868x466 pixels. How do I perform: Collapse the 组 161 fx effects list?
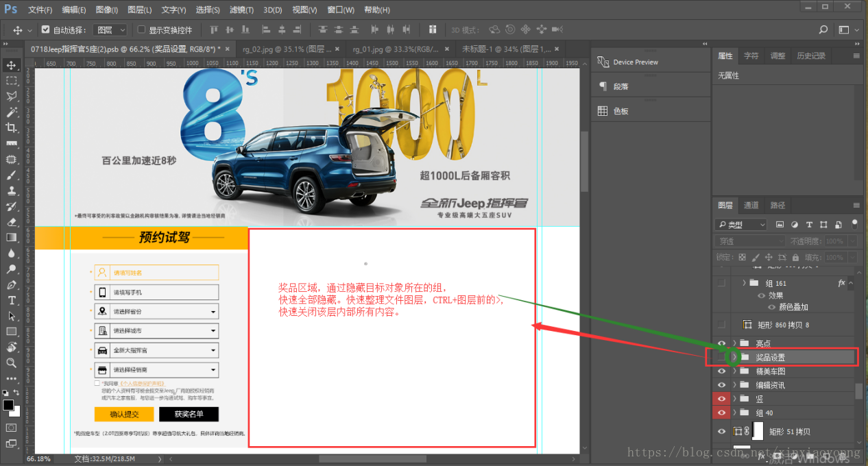(852, 283)
